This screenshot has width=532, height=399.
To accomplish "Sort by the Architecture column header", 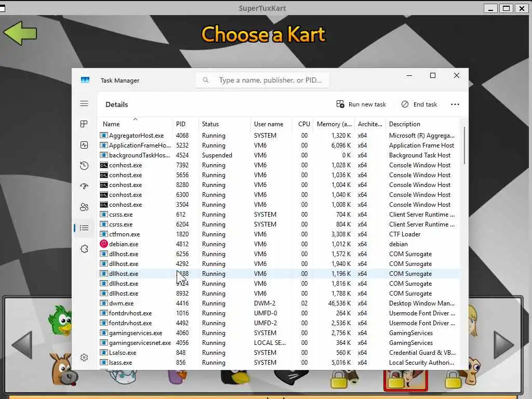I will tap(370, 124).
